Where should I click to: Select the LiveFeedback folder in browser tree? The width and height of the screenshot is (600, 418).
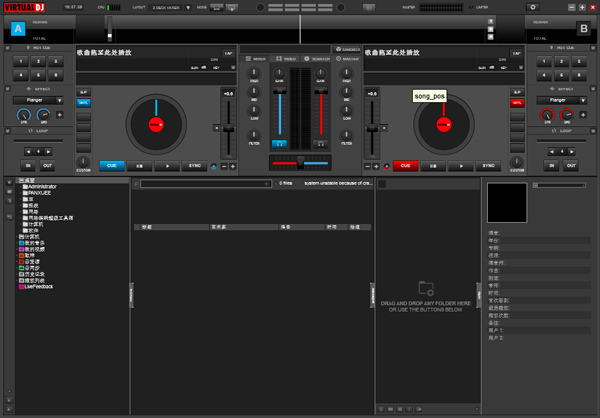point(37,287)
